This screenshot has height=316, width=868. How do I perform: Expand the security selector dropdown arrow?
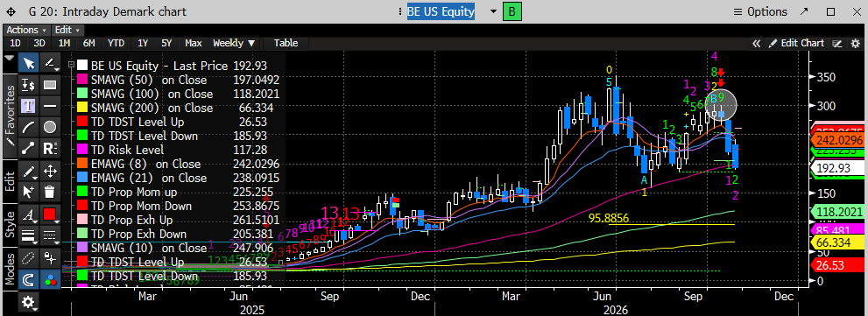492,11
